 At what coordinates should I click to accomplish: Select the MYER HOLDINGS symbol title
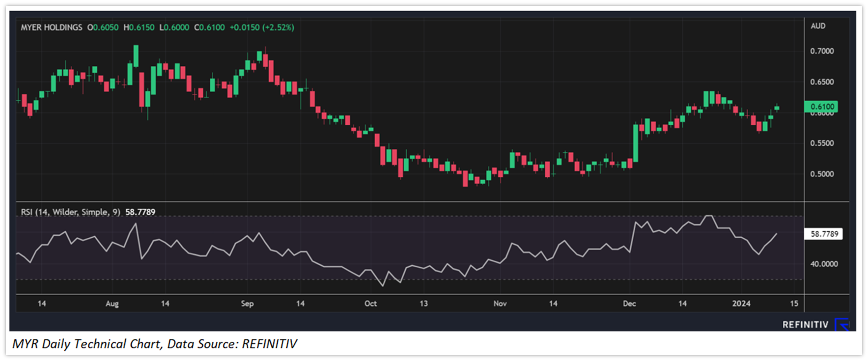pos(51,27)
